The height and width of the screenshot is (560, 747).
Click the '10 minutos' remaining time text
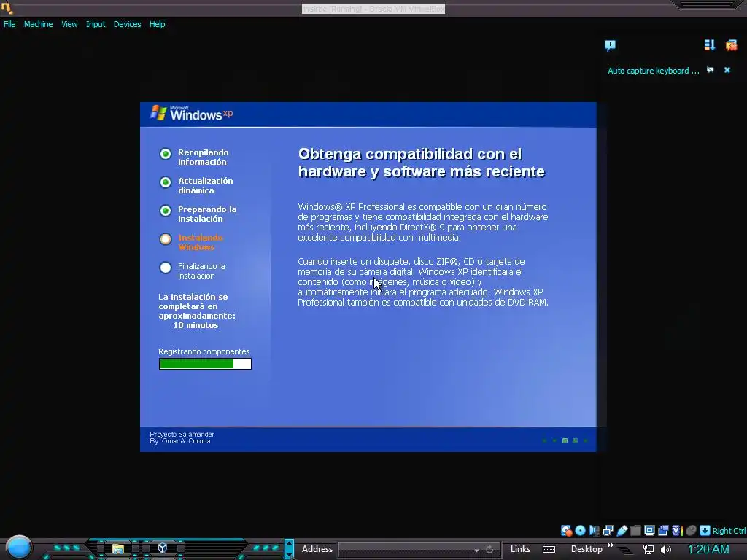pyautogui.click(x=196, y=325)
